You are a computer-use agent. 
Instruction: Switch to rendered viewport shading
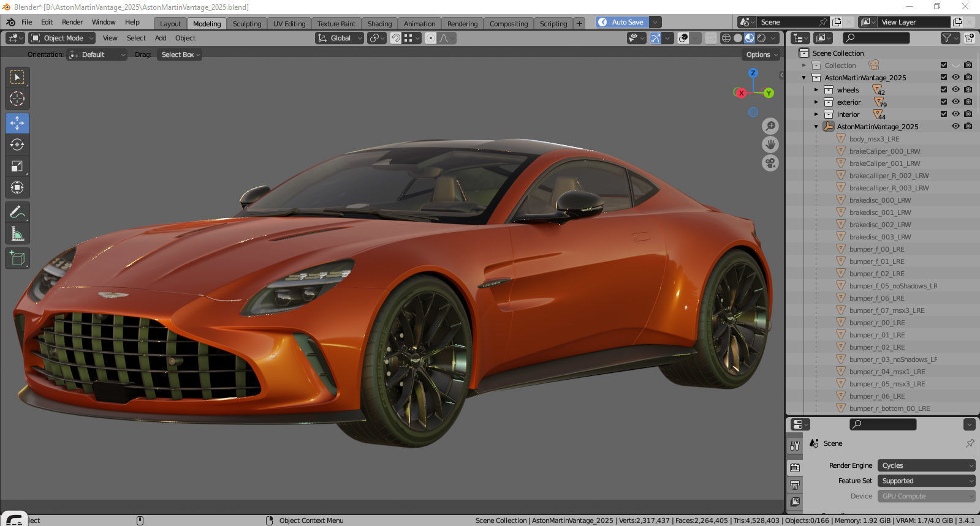pyautogui.click(x=761, y=38)
